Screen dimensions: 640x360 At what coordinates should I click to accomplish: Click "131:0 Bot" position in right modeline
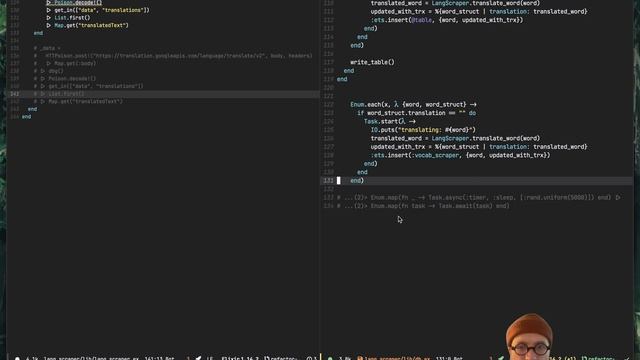coord(449,358)
